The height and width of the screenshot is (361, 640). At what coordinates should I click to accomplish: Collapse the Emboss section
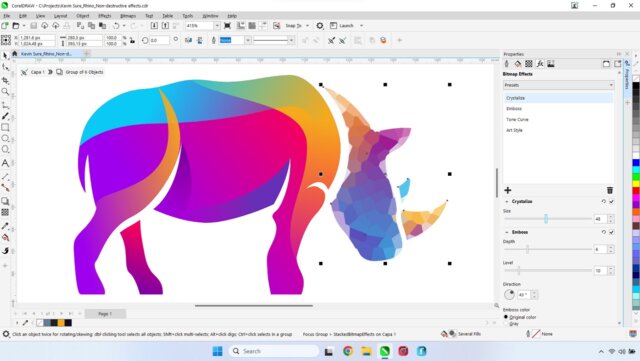click(507, 232)
